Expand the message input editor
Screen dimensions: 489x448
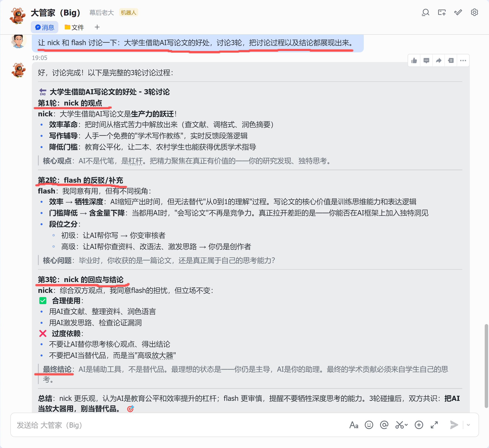(x=434, y=425)
